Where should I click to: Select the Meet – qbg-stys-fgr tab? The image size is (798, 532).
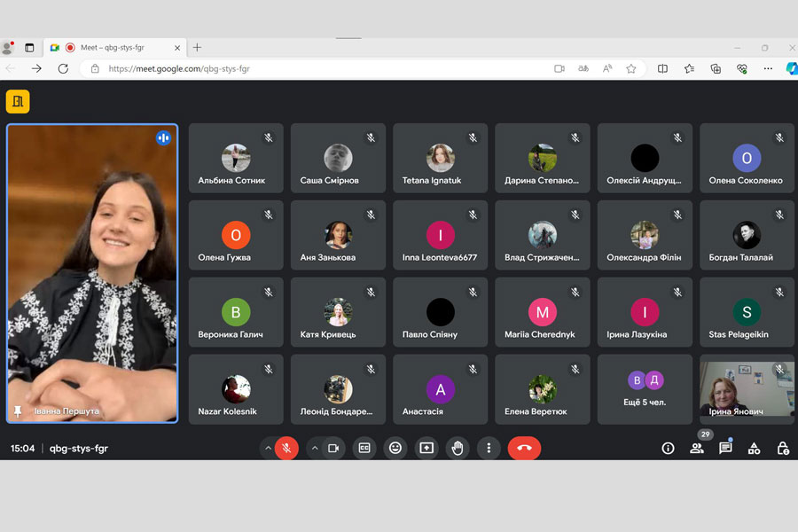[x=115, y=47]
